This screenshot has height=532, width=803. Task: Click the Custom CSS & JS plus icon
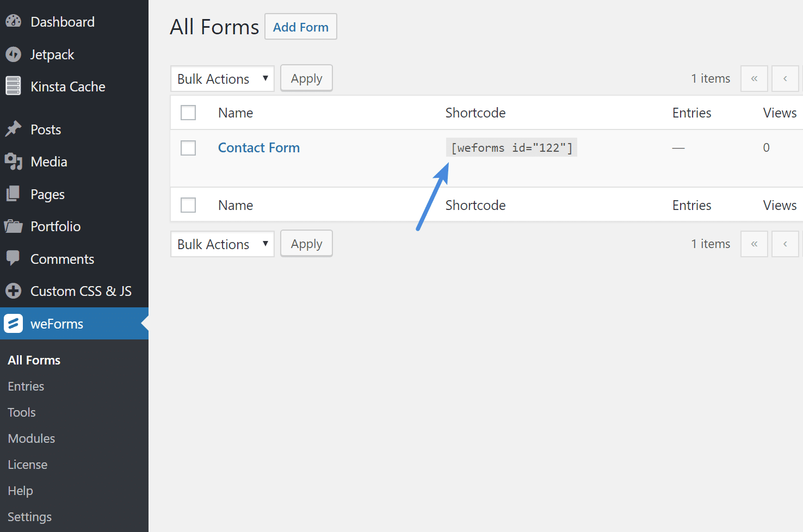[x=13, y=291]
